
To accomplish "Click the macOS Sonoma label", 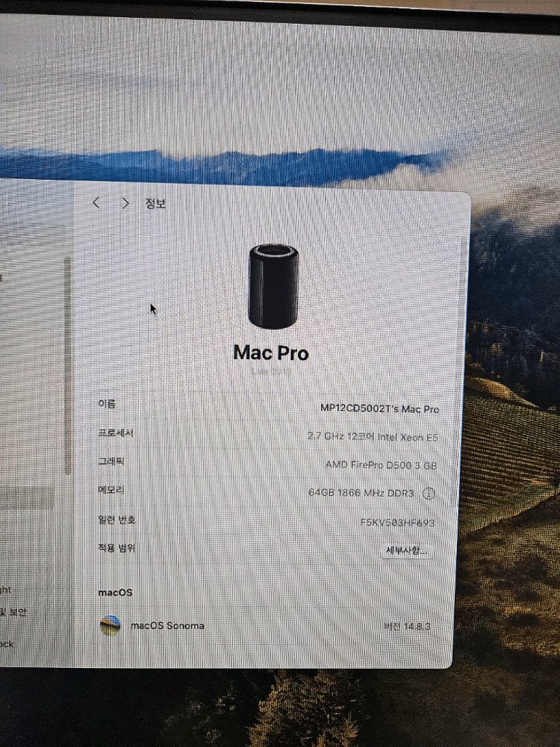I will pos(167,625).
